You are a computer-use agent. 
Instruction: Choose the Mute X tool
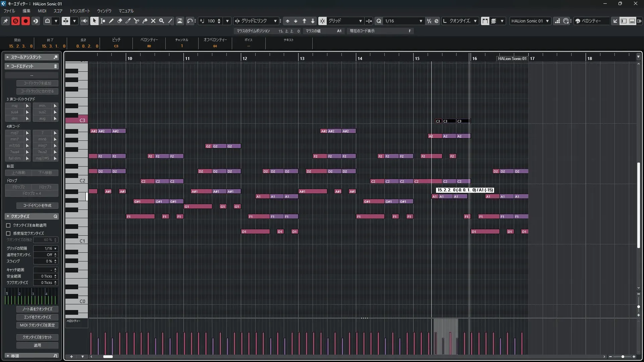click(153, 21)
